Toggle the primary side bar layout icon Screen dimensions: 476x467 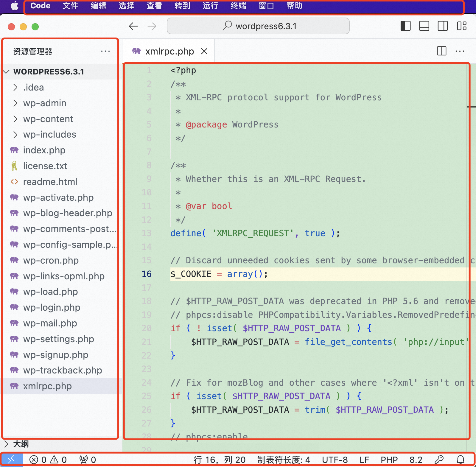[x=405, y=26]
